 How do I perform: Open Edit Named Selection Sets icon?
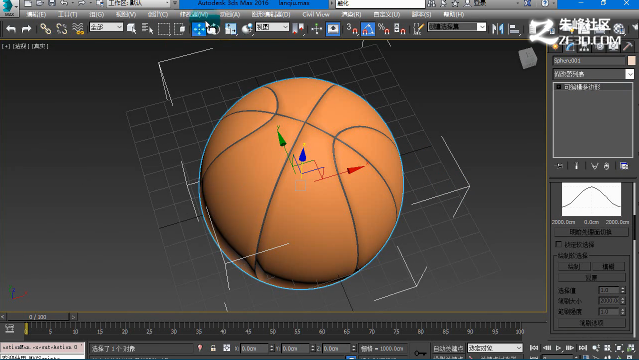click(418, 29)
